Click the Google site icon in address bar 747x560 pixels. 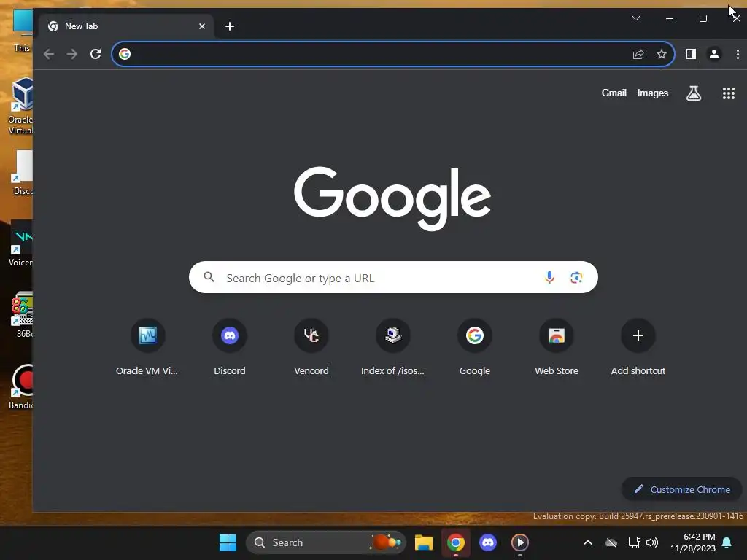tap(125, 54)
